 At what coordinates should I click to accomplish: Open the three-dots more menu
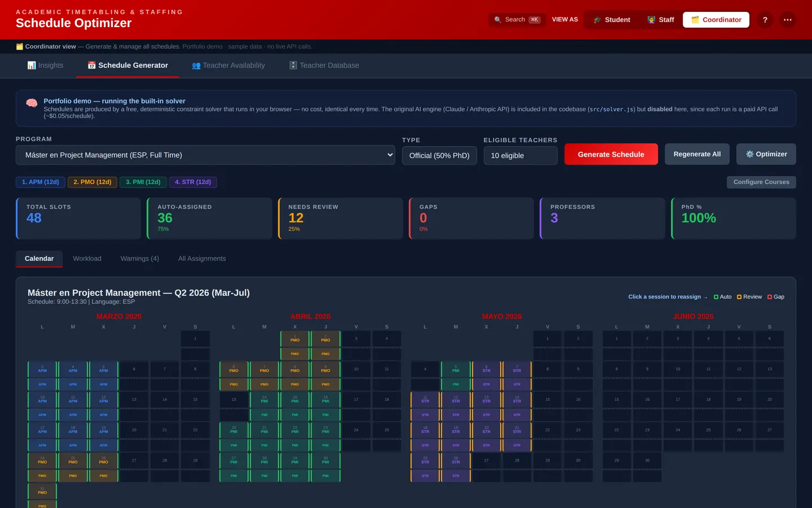pos(788,20)
